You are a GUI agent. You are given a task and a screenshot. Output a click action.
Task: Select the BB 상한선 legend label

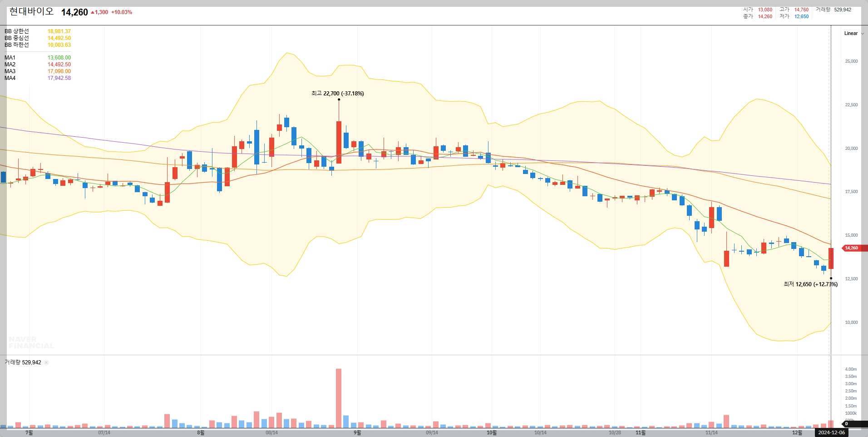click(x=17, y=31)
